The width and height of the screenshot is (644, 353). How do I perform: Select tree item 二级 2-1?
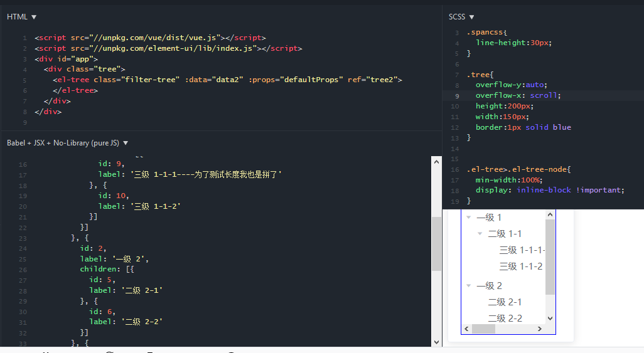505,302
